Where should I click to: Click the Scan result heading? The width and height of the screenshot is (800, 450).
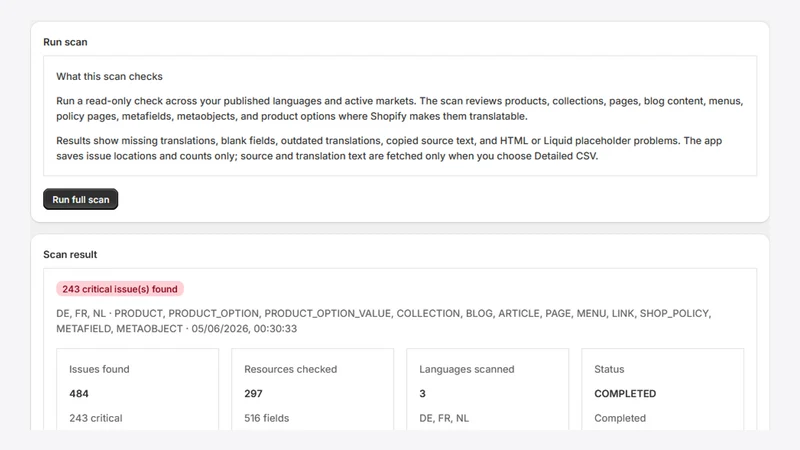pos(70,255)
